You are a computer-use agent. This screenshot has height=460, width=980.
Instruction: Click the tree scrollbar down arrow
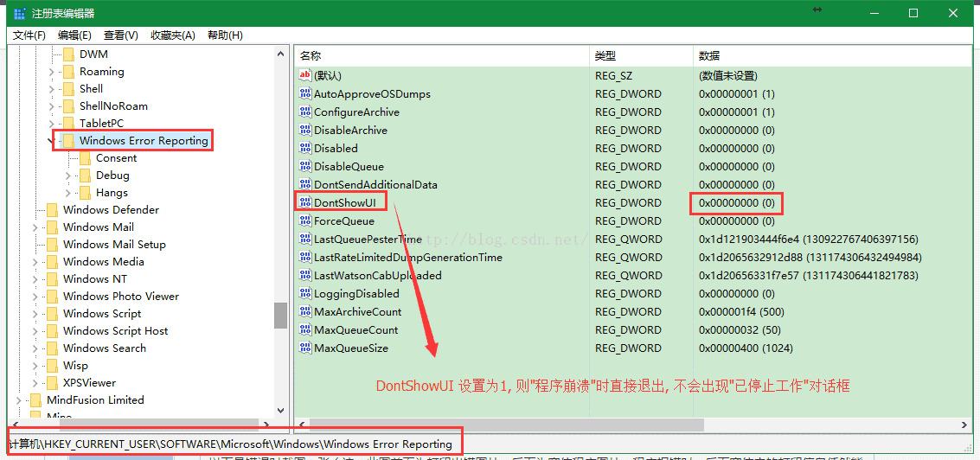point(280,411)
